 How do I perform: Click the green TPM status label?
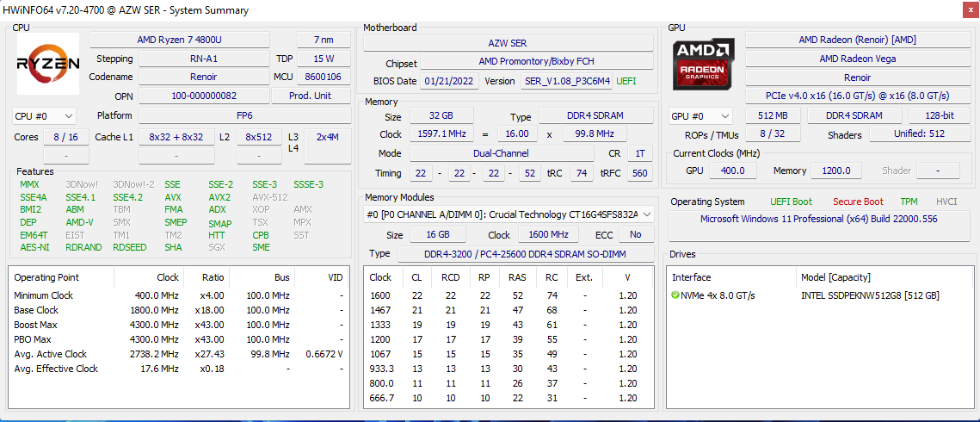pos(909,202)
